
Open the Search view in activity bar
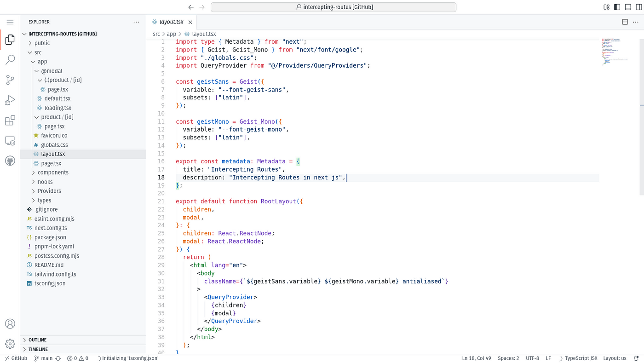[x=10, y=60]
